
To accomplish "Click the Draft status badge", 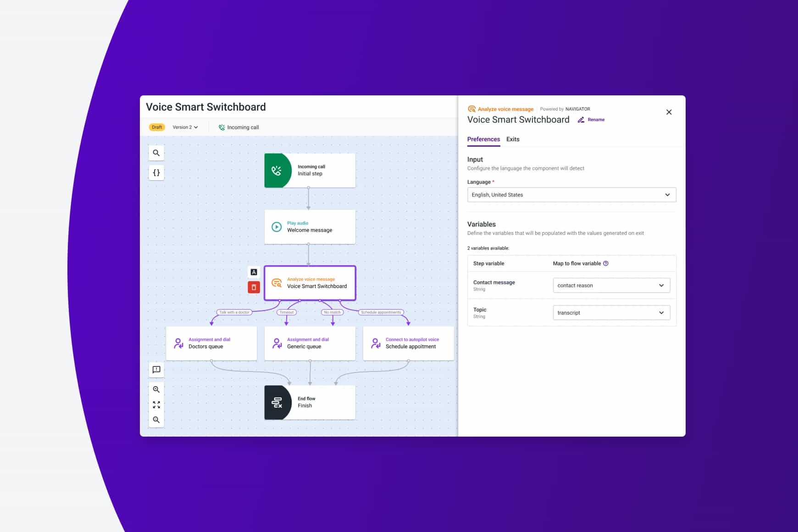I will click(157, 127).
